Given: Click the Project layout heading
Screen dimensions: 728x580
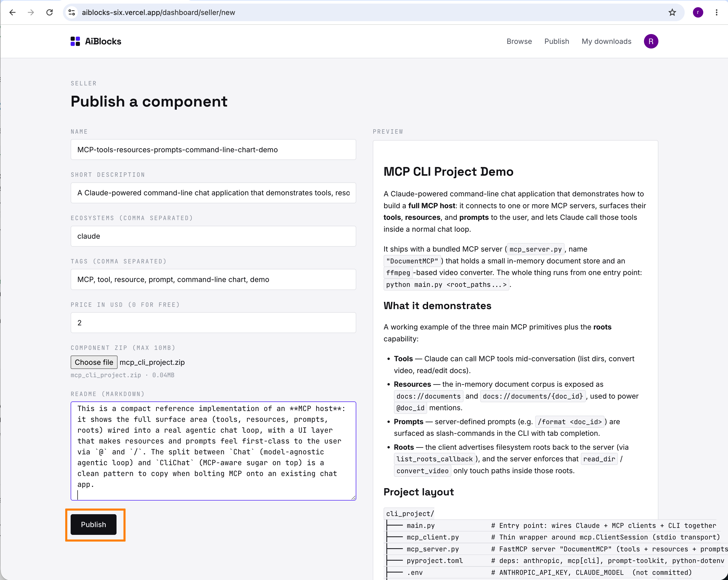Looking at the screenshot, I should tap(418, 492).
